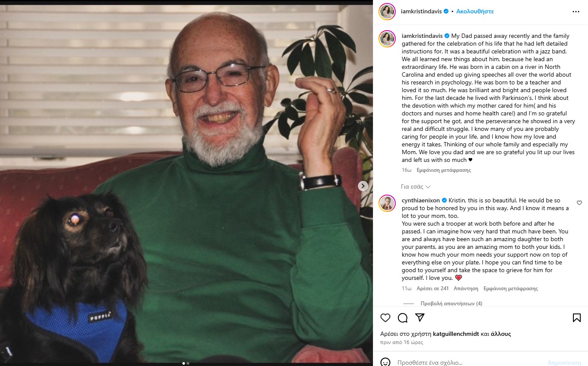Open emoji picker in the comment box

coord(385,362)
